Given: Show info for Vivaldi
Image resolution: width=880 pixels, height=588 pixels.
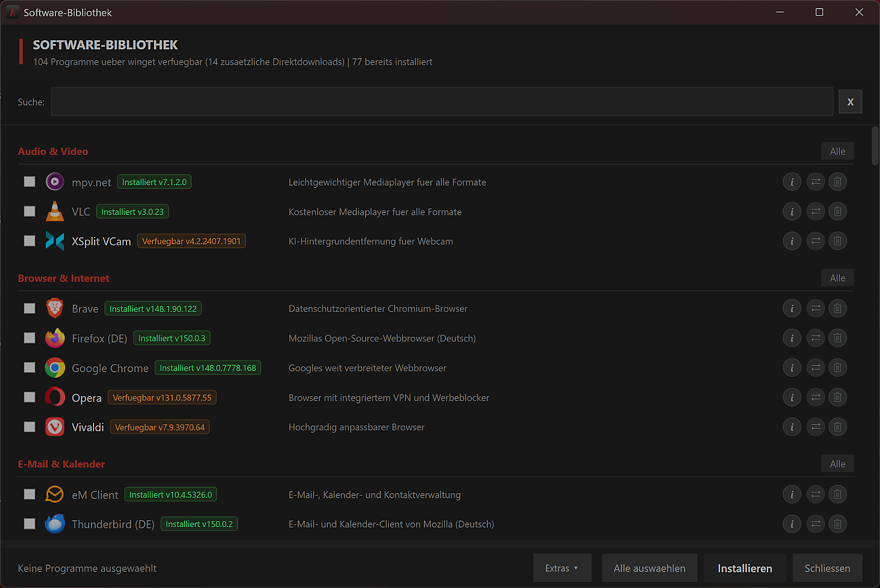Looking at the screenshot, I should click(x=792, y=427).
